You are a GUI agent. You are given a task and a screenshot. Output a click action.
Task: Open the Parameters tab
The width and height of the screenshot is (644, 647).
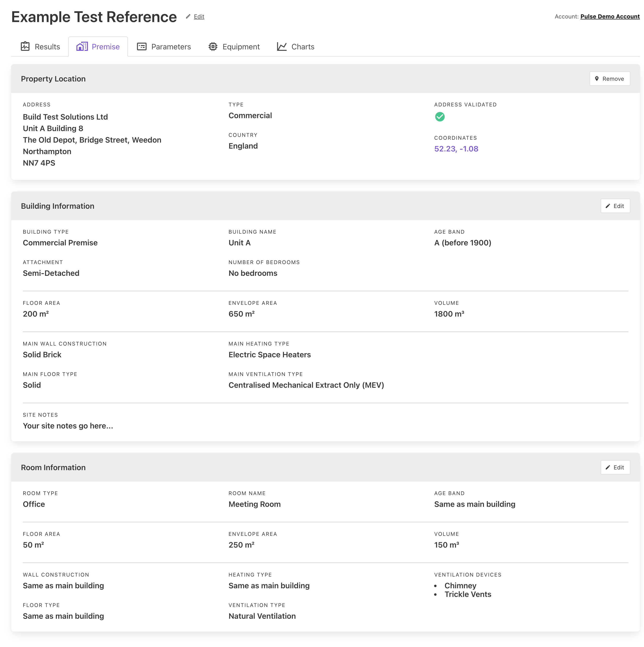(x=171, y=46)
